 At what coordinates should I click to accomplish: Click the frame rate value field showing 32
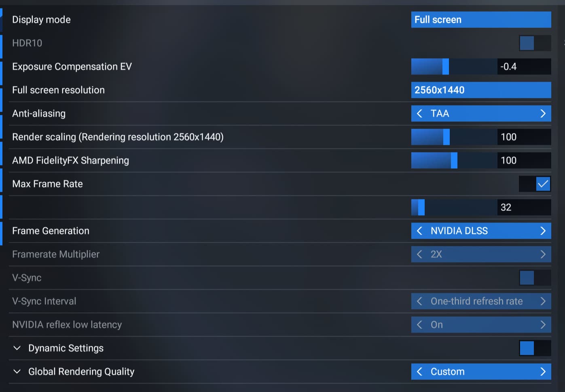(524, 207)
